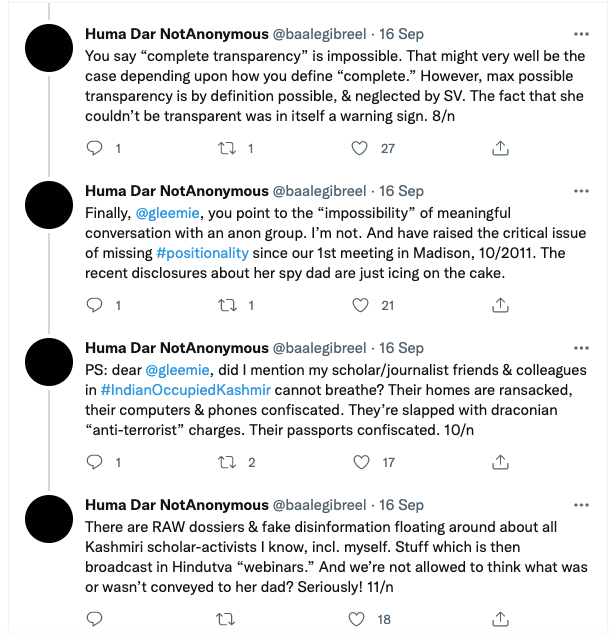The image size is (613, 634).
Task: Retweet the tweet ending in 10/n
Action: 227,463
